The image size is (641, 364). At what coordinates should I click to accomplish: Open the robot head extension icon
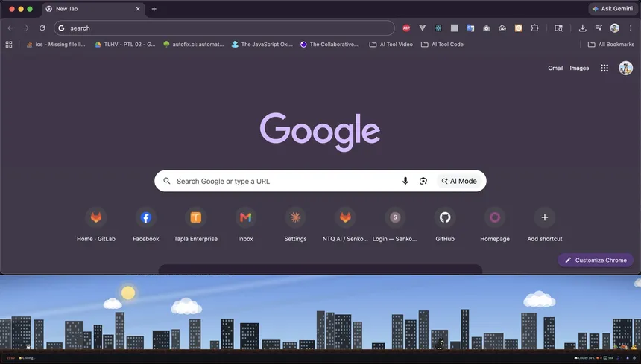pyautogui.click(x=502, y=28)
